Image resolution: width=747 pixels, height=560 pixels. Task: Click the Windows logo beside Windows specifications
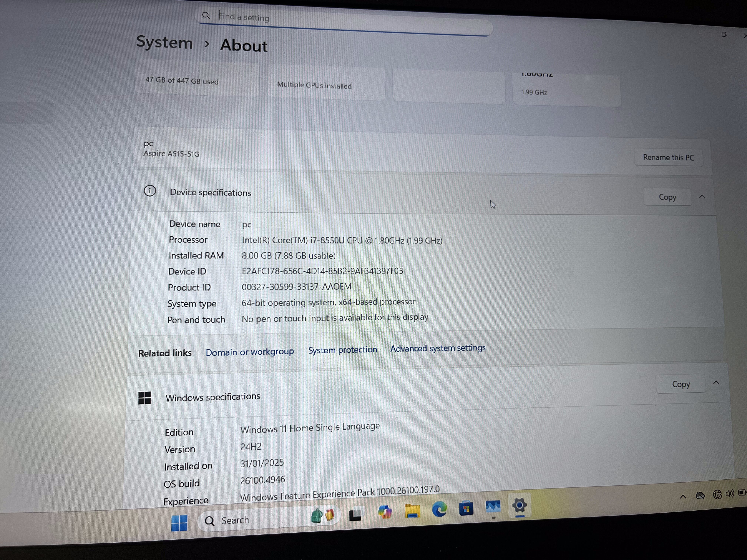pyautogui.click(x=145, y=398)
